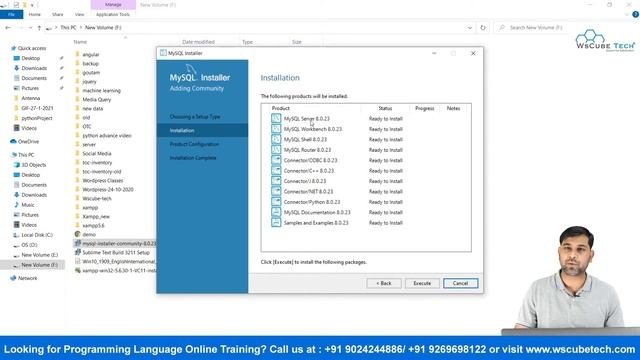The width and height of the screenshot is (640, 360).
Task: Click the Execute button in MySQL Installer
Action: [x=422, y=283]
